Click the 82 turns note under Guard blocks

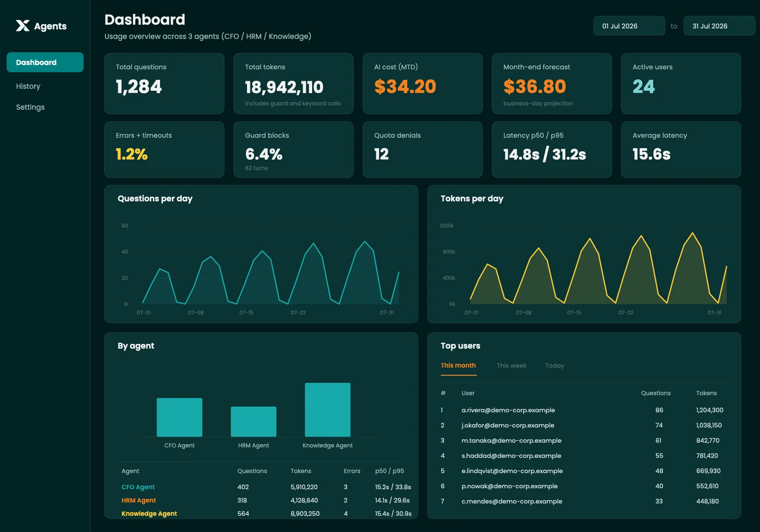[x=256, y=168]
